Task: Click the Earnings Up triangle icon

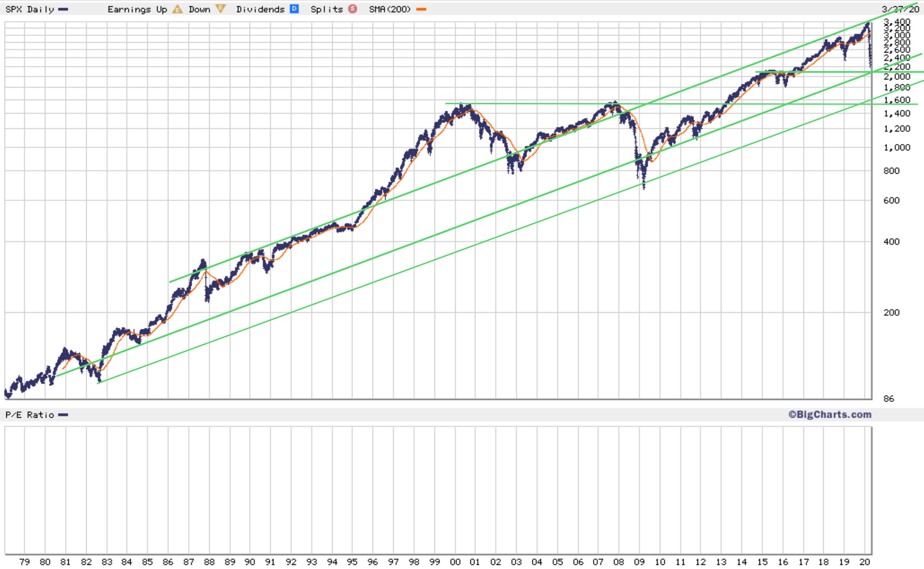Action: point(177,9)
